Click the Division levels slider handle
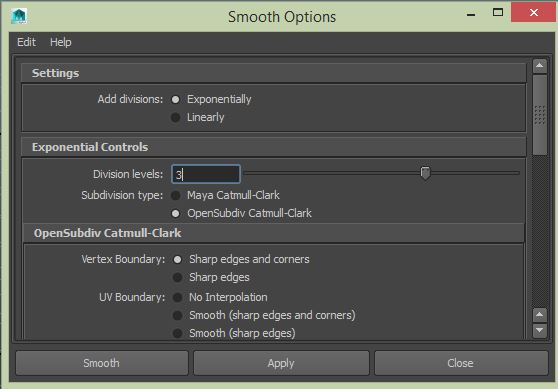This screenshot has width=558, height=389. (425, 173)
